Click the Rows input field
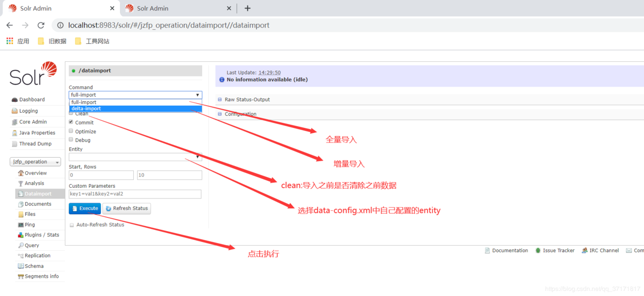This screenshot has height=296, width=644. pyautogui.click(x=170, y=175)
